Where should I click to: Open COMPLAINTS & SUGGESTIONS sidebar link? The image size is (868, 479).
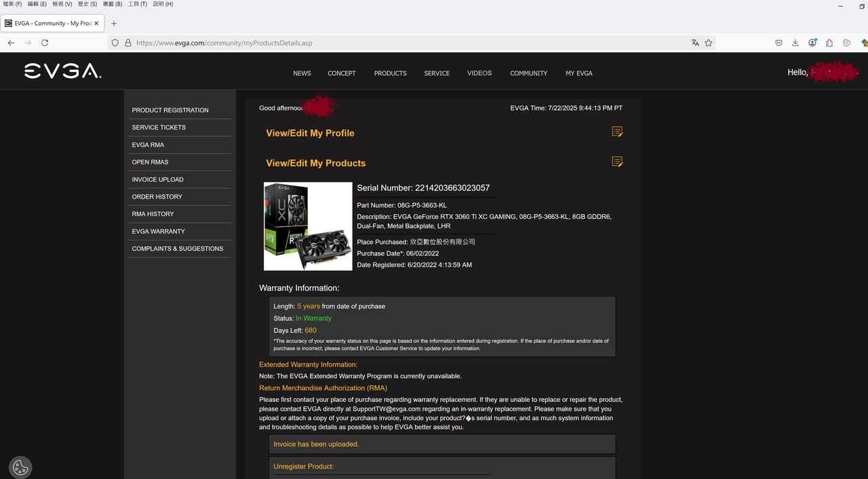pyautogui.click(x=178, y=249)
